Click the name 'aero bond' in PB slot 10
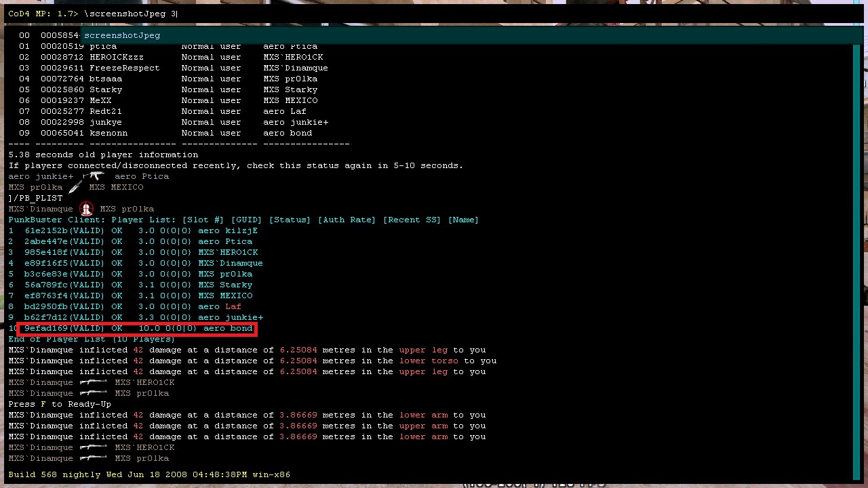 click(x=228, y=328)
